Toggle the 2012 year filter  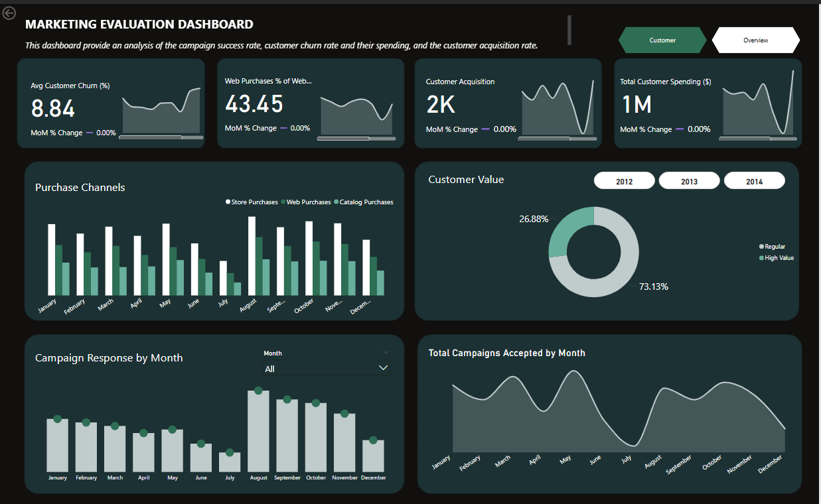click(x=624, y=180)
